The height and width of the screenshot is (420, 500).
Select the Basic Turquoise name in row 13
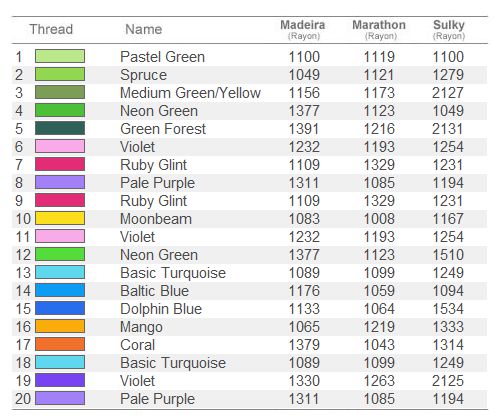(173, 273)
